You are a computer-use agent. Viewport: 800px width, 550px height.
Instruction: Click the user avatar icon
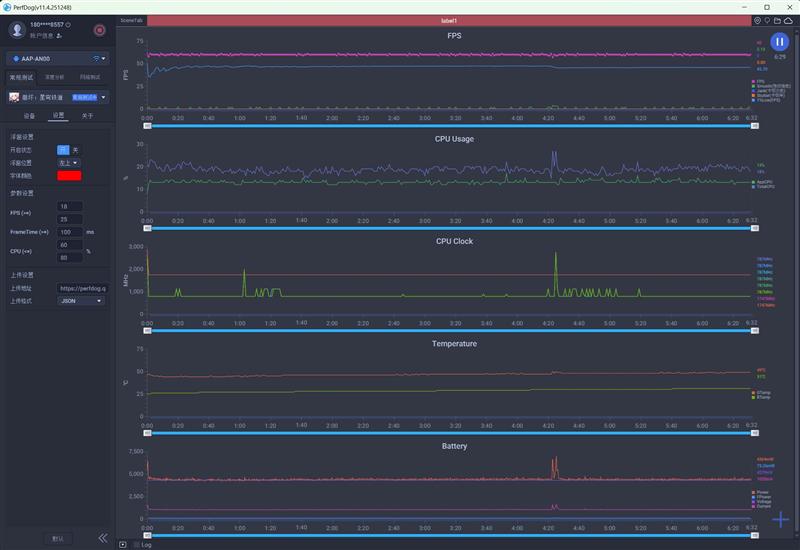(x=20, y=30)
